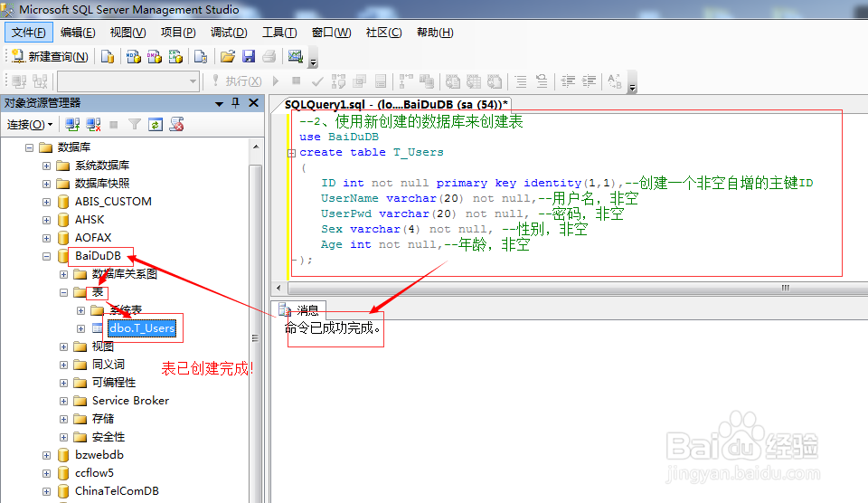Open the Help (帮助) menu

point(435,33)
